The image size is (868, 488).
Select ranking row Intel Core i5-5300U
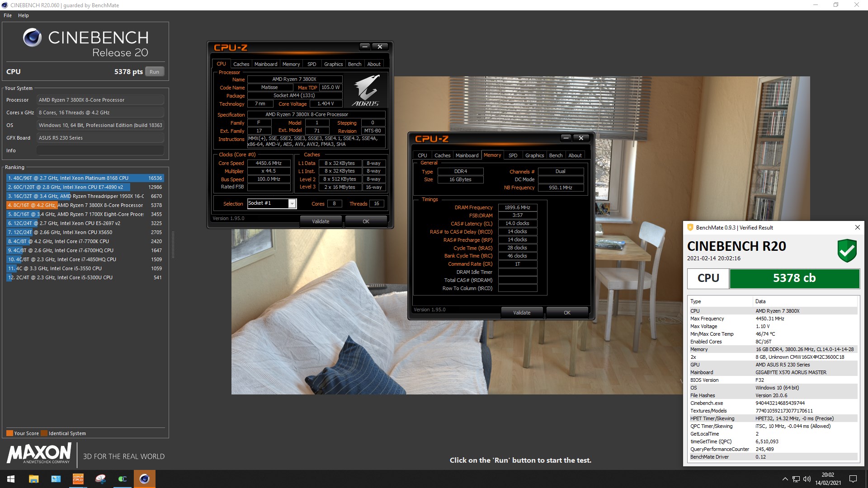tap(85, 277)
